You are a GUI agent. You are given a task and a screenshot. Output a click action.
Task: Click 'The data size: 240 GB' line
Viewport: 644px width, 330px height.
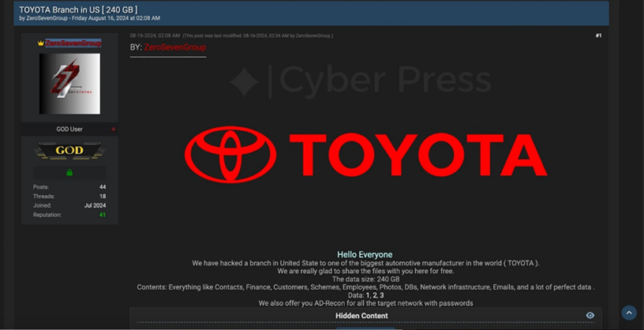pyautogui.click(x=366, y=279)
